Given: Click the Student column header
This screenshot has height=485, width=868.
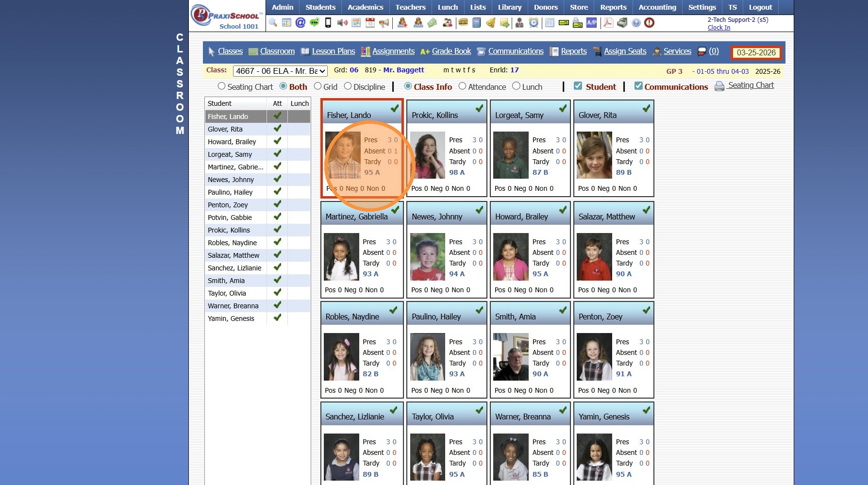Looking at the screenshot, I should 235,103.
